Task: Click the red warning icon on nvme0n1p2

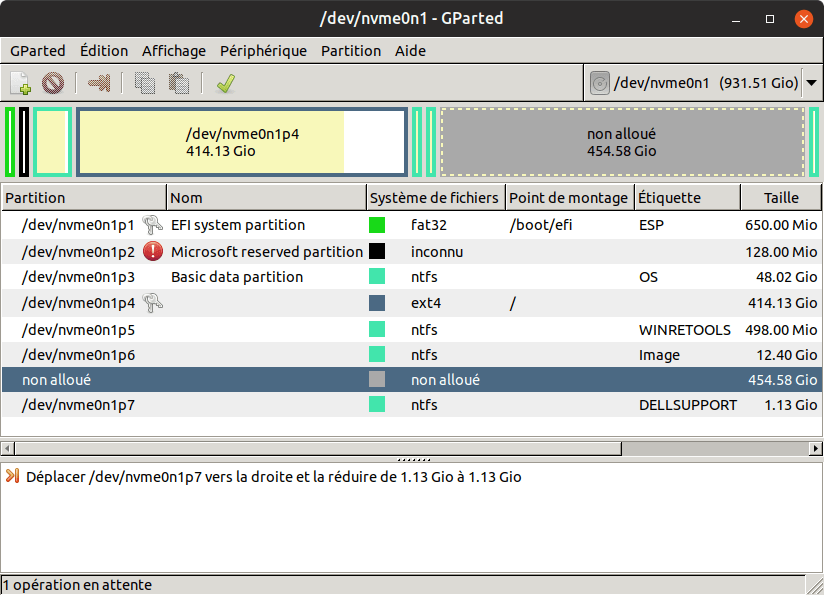Action: (153, 251)
